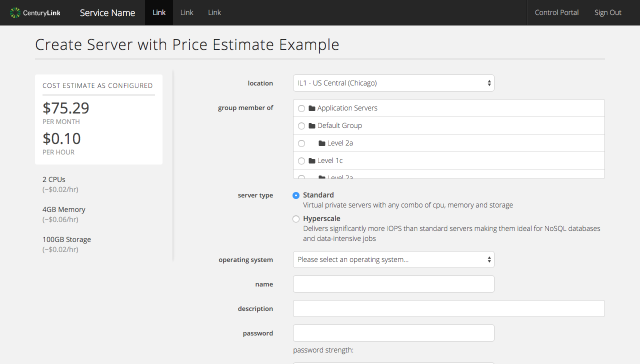The height and width of the screenshot is (364, 640).
Task: Click the 100GB Storage estimate line
Action: (66, 239)
